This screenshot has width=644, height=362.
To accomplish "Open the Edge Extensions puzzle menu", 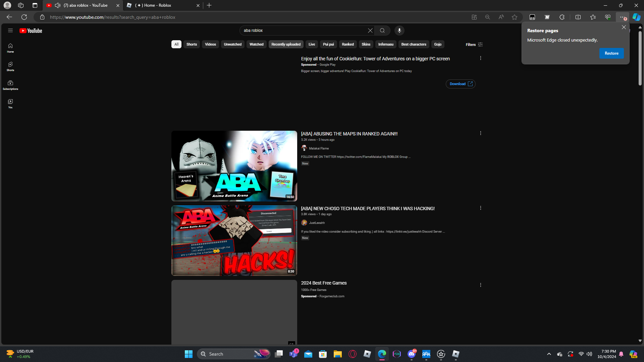I will [562, 17].
